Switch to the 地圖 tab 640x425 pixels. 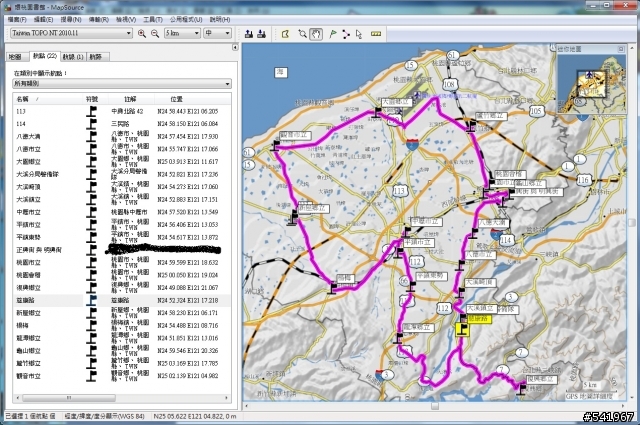(x=17, y=57)
